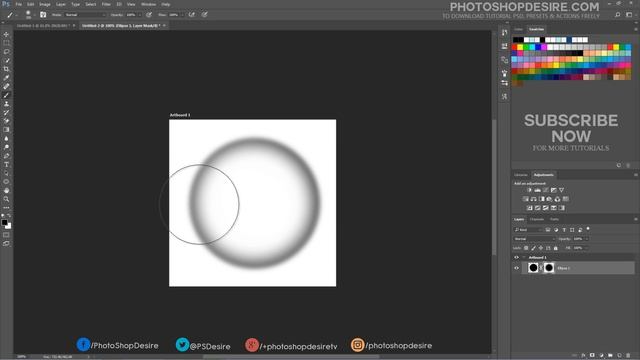Select the Hand tool
This screenshot has width=640, height=360.
tap(6, 191)
